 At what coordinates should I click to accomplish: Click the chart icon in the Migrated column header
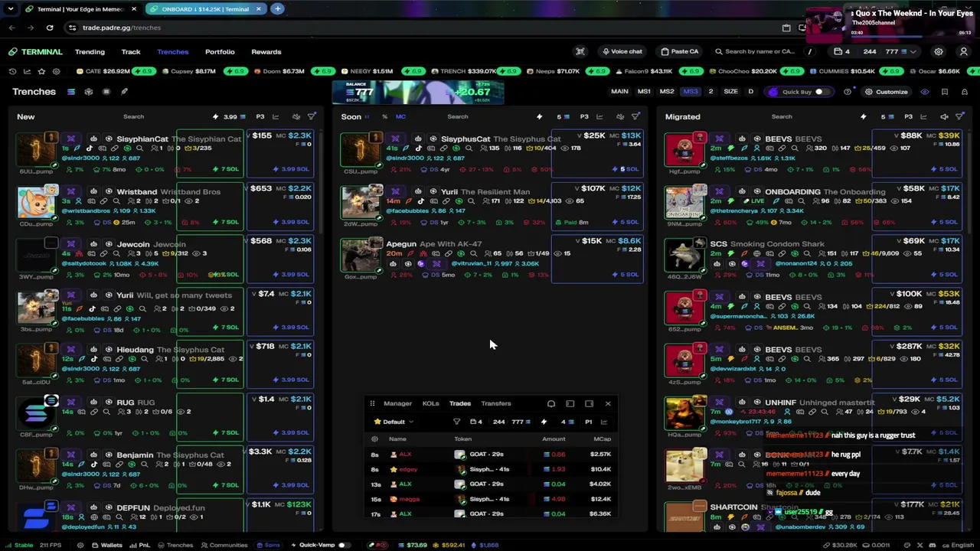pyautogui.click(x=923, y=117)
